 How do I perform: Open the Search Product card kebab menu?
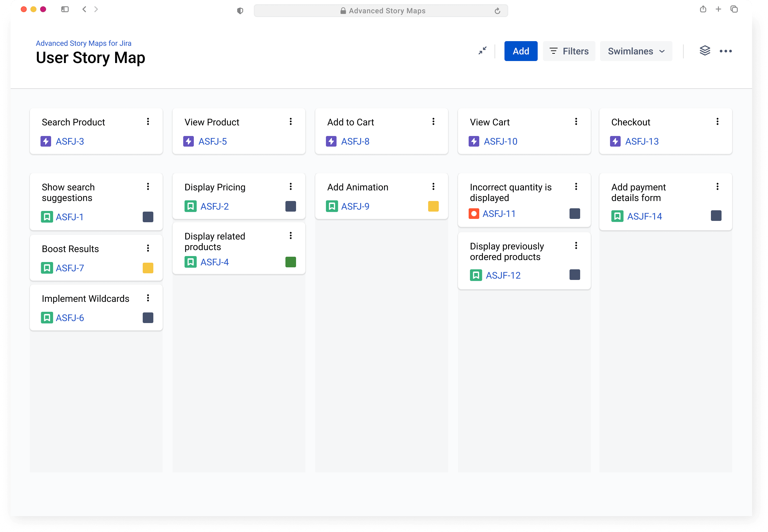tap(148, 122)
